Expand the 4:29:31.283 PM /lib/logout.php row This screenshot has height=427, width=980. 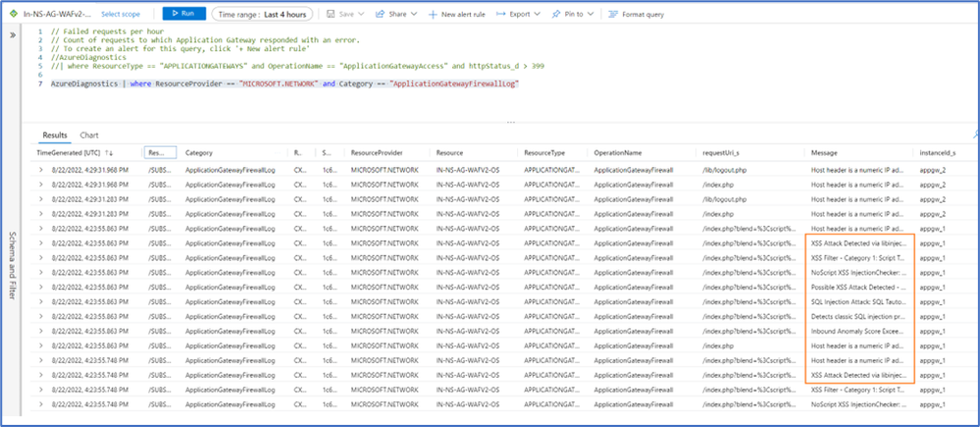tap(41, 199)
